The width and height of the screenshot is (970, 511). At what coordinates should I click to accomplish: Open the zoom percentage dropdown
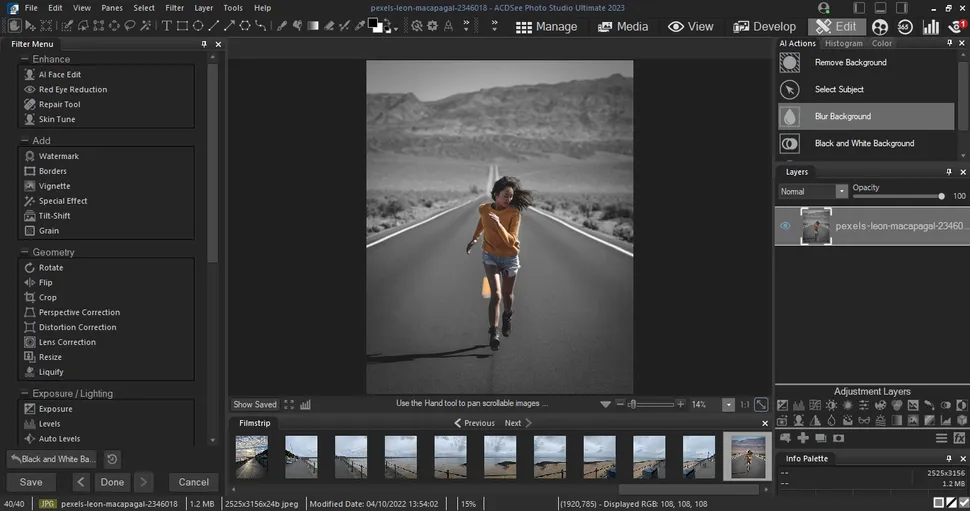tap(728, 404)
